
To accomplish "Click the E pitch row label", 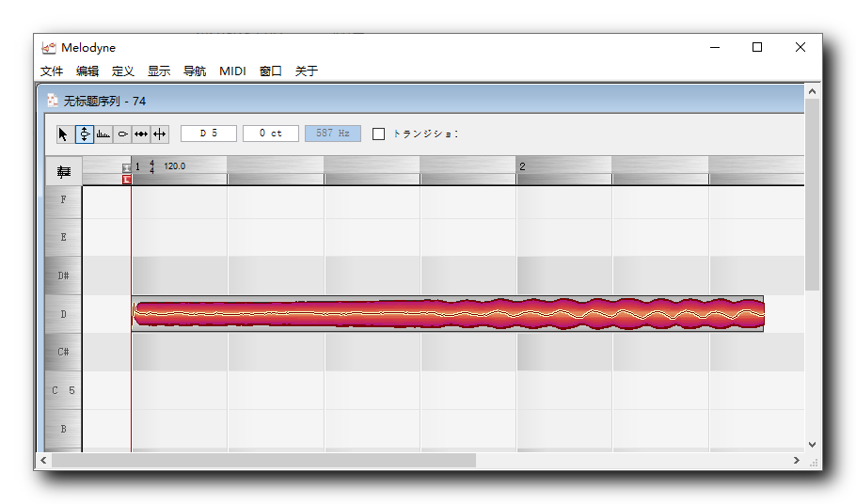I will (x=64, y=237).
